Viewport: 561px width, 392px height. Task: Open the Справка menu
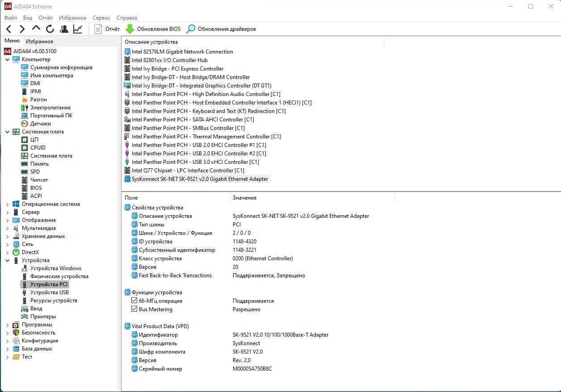click(127, 18)
